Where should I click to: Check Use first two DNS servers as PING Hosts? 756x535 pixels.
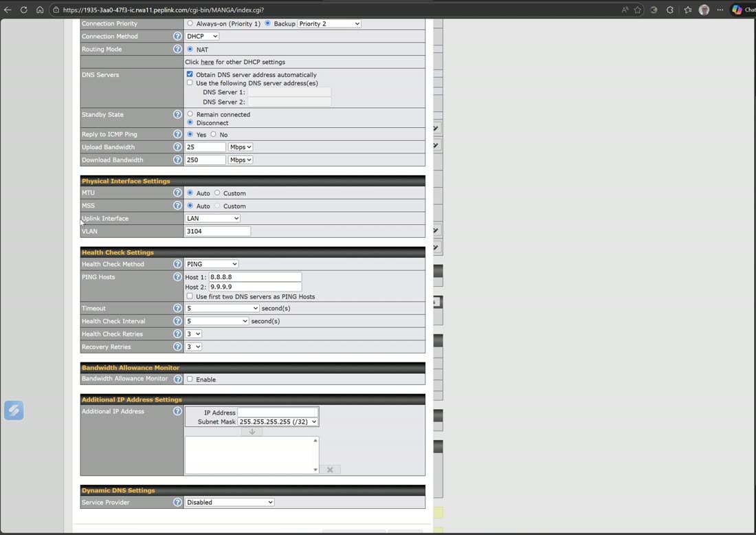tap(190, 296)
